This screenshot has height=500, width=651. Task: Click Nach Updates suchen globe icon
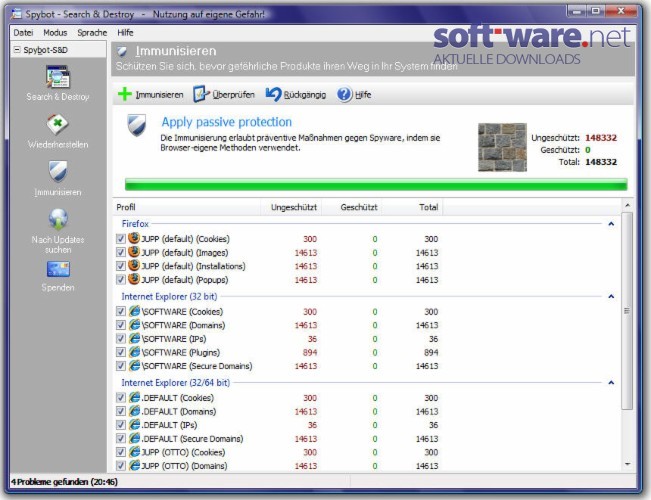tap(58, 219)
